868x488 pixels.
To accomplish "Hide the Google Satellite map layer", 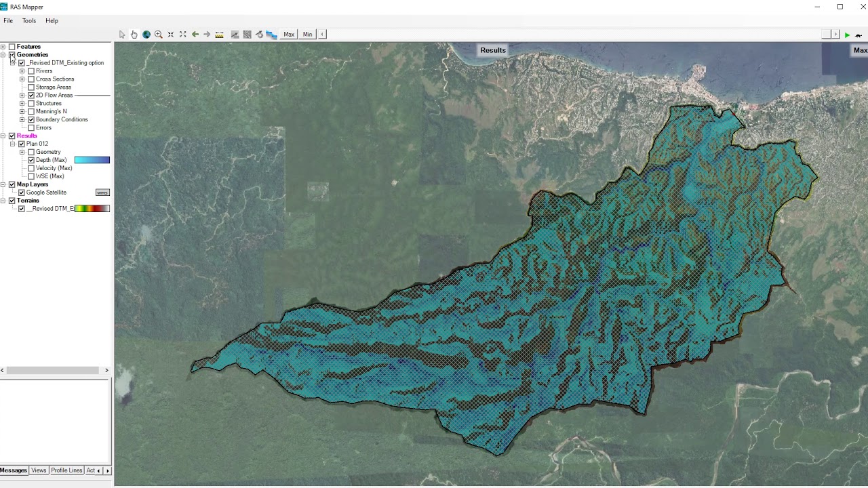I will [21, 192].
